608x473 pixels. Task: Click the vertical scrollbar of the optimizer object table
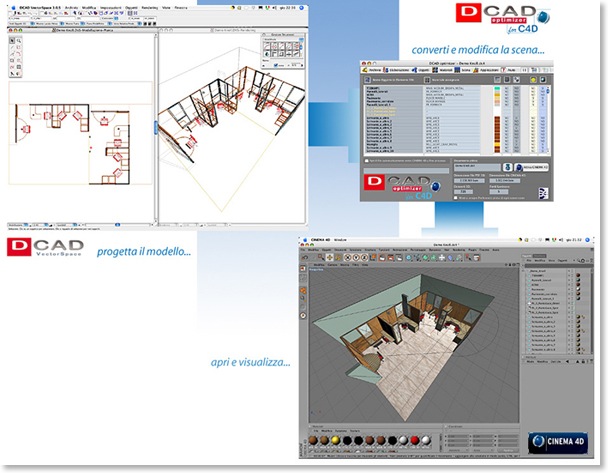pos(548,119)
